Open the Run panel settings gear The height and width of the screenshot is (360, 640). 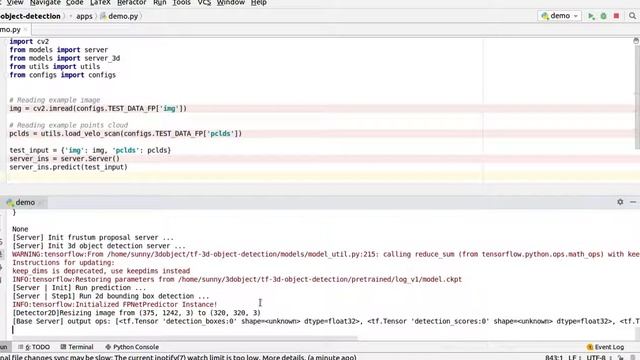click(620, 202)
